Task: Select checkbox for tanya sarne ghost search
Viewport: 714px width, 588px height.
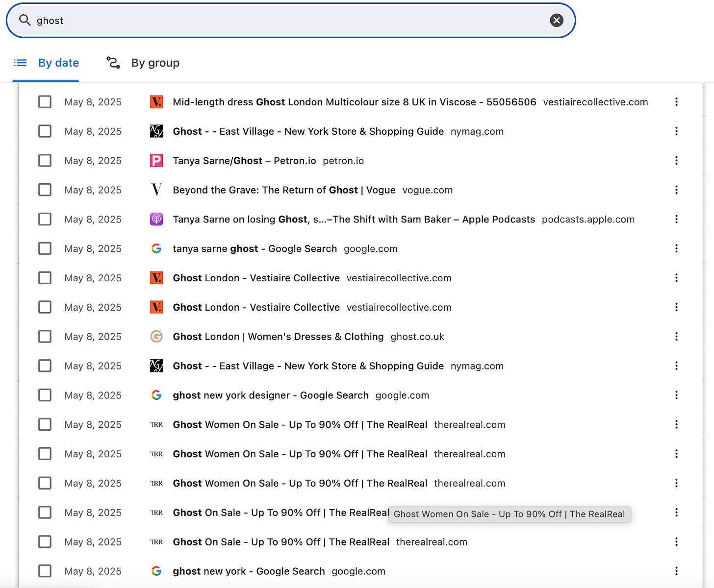Action: (x=45, y=248)
